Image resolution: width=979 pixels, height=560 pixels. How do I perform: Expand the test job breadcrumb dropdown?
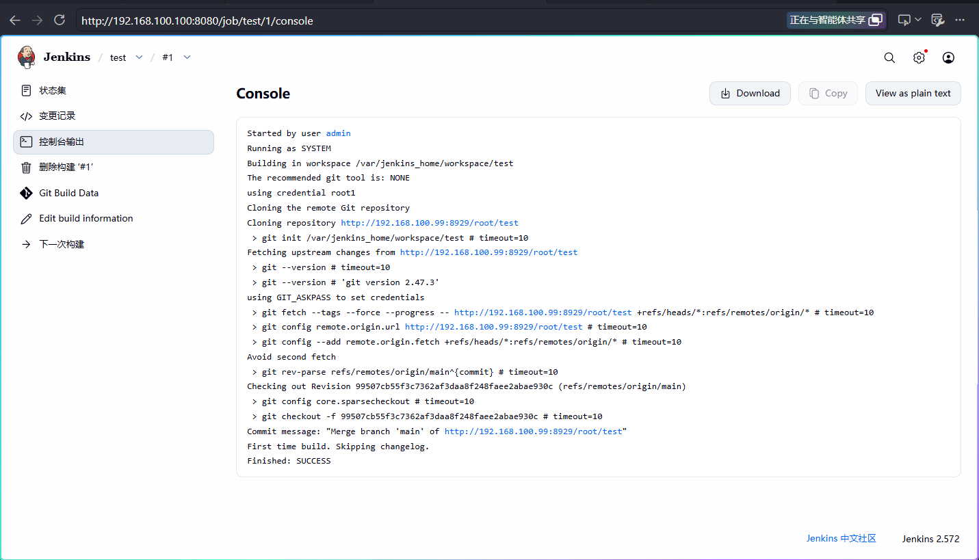pyautogui.click(x=139, y=57)
